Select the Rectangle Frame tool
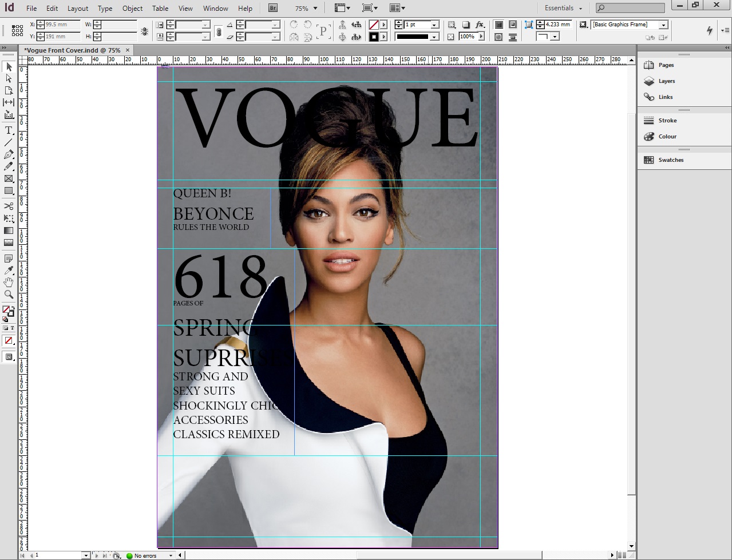This screenshot has height=560, width=732. pos(9,178)
